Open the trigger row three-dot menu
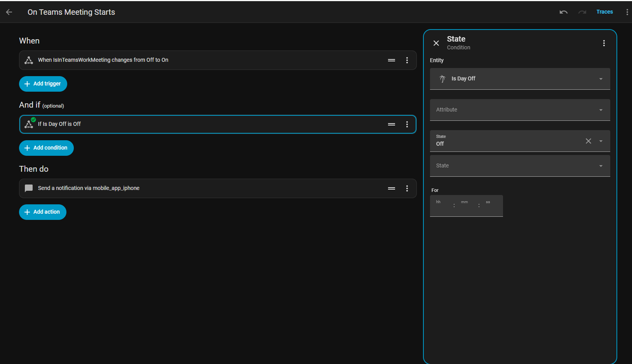 [407, 60]
